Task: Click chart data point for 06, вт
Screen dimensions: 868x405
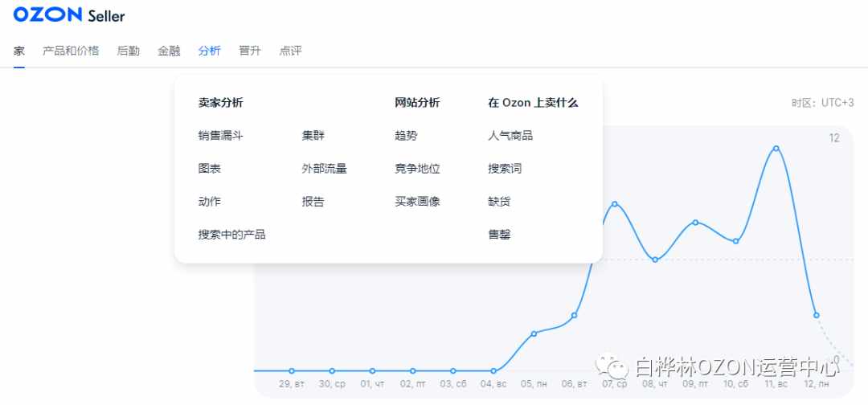Action: point(574,315)
